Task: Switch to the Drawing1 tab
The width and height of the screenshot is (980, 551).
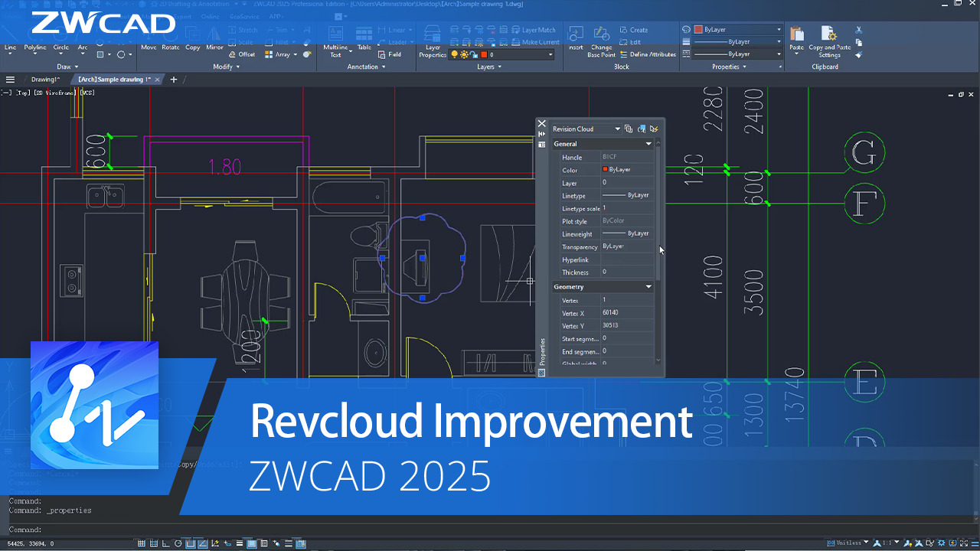Action: tap(45, 80)
